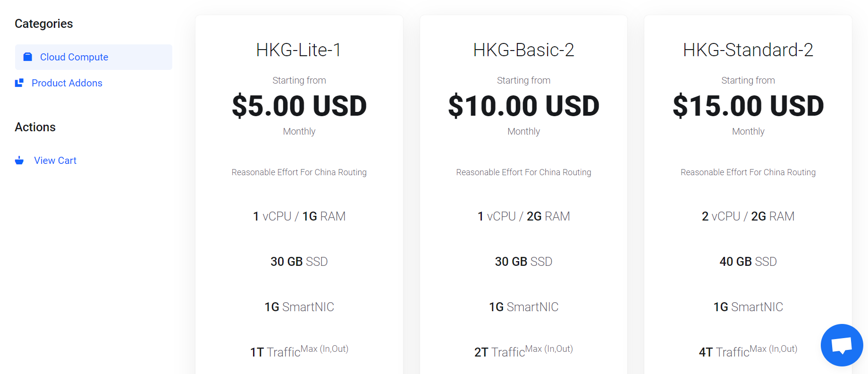Click the 40 GB SSD spec
Viewport: 868px width, 374px height.
tap(748, 262)
